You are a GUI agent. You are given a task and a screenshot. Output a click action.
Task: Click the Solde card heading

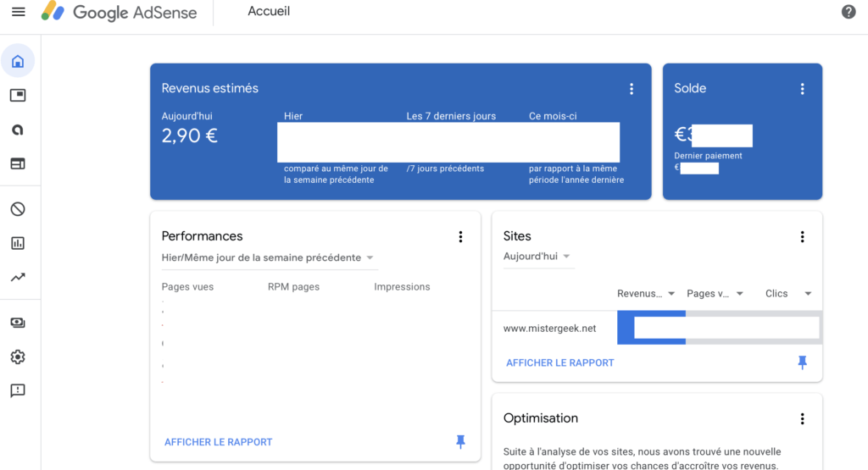[x=690, y=88]
